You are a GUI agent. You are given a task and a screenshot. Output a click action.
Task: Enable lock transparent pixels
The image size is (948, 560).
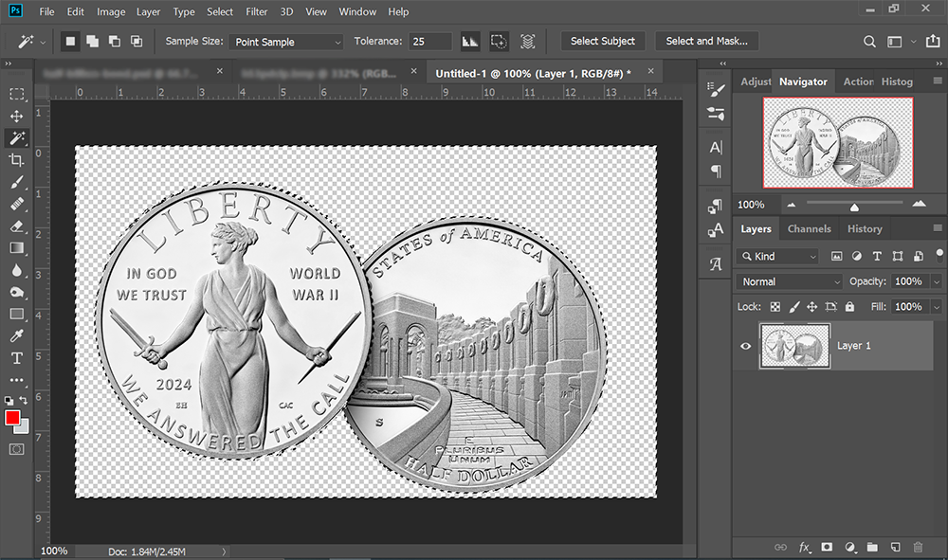click(775, 306)
